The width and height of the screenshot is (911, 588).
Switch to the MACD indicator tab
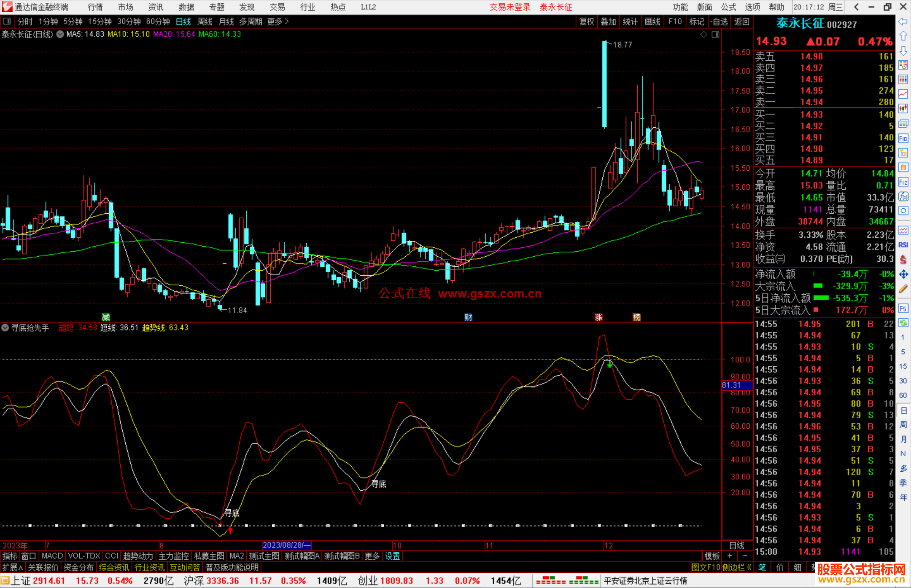click(52, 556)
